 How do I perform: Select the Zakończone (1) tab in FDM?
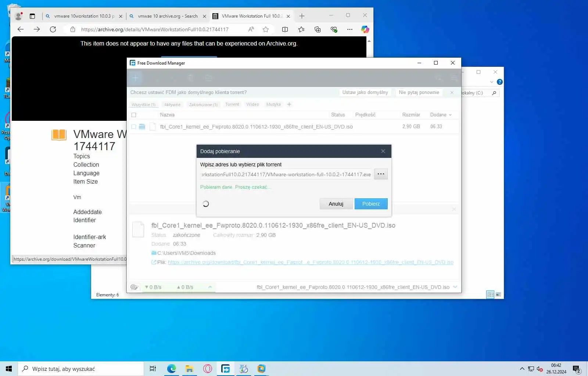pyautogui.click(x=203, y=105)
